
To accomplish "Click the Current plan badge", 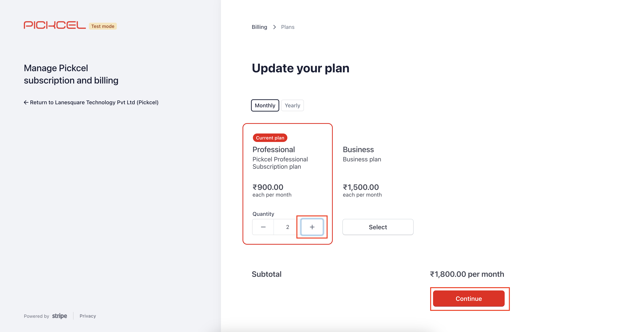I will (x=270, y=138).
